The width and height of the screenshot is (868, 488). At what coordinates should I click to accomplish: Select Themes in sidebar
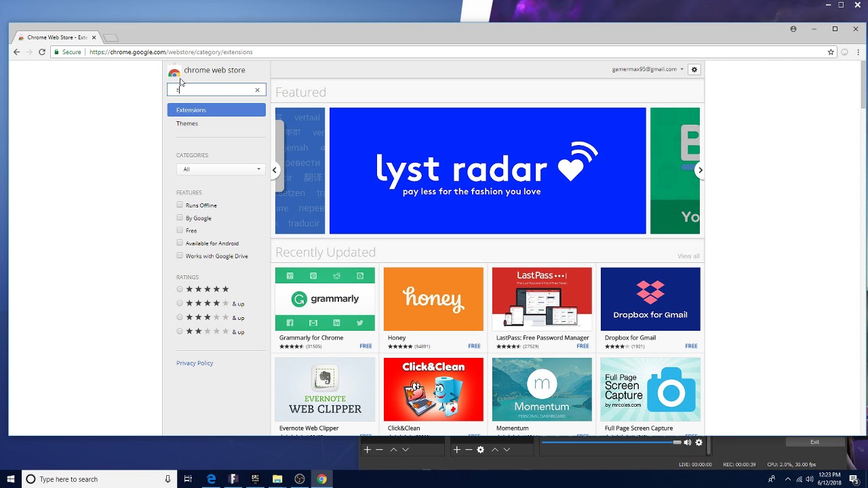point(187,123)
